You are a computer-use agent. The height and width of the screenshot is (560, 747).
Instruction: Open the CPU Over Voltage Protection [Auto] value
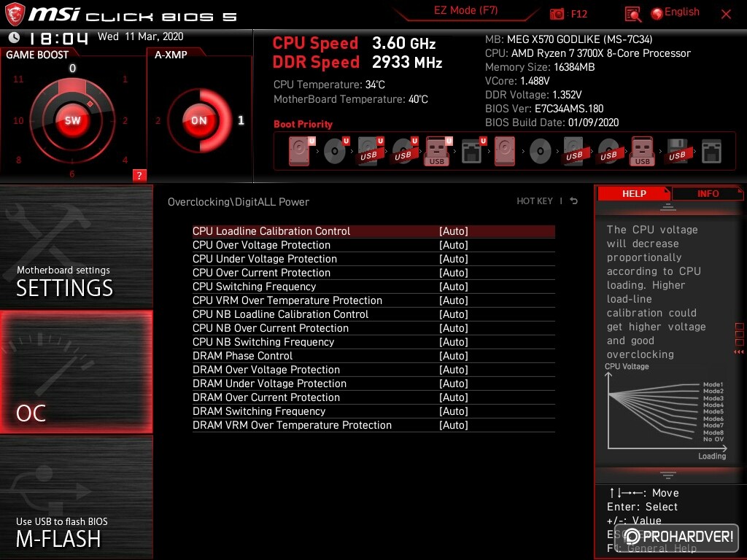click(x=454, y=245)
